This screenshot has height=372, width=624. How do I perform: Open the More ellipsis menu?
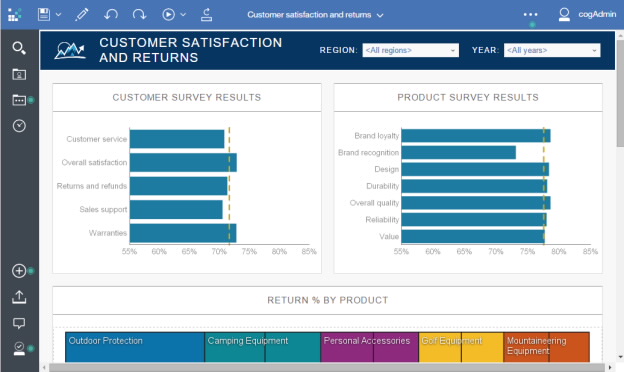[530, 14]
